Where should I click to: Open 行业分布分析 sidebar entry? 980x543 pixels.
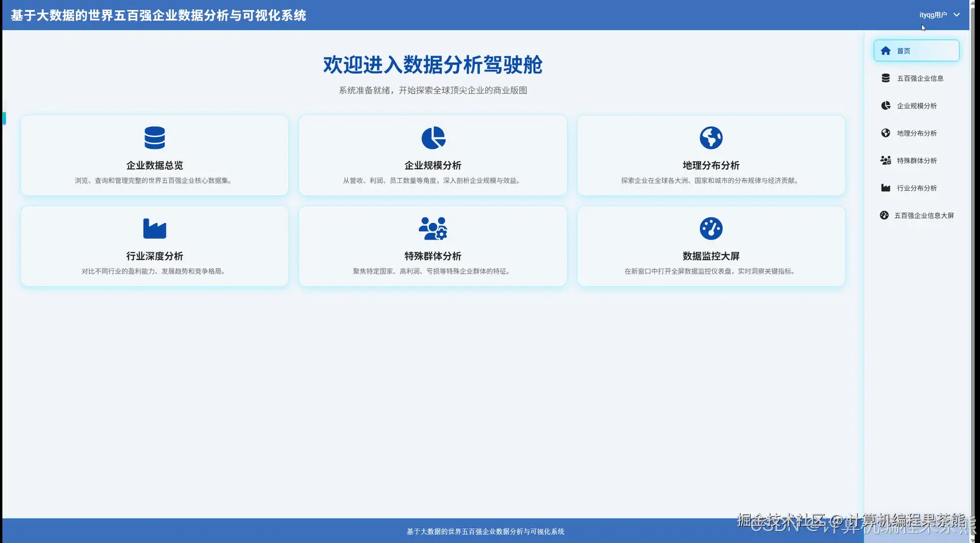tap(916, 188)
